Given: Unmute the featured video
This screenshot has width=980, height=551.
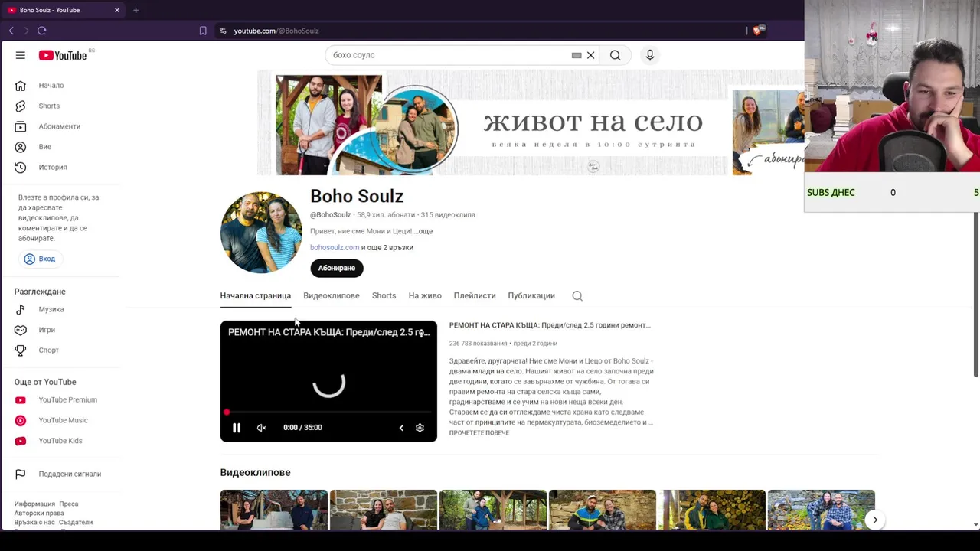Looking at the screenshot, I should click(261, 428).
